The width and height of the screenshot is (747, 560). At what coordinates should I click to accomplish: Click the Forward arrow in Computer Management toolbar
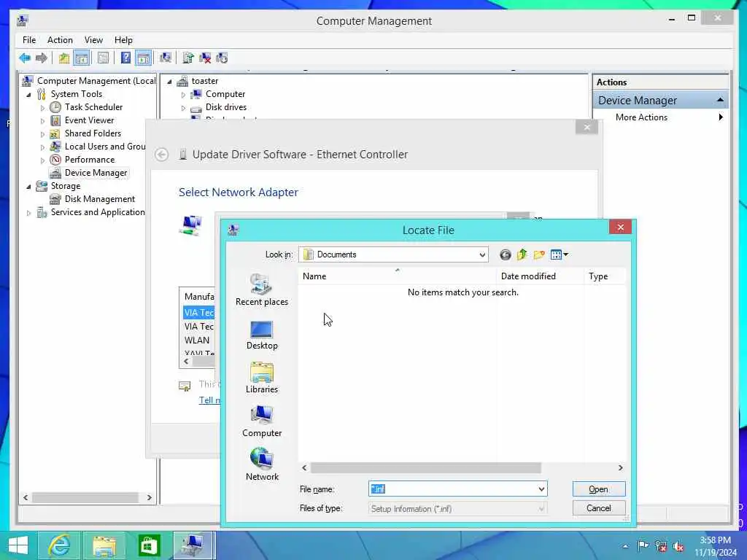click(x=42, y=58)
